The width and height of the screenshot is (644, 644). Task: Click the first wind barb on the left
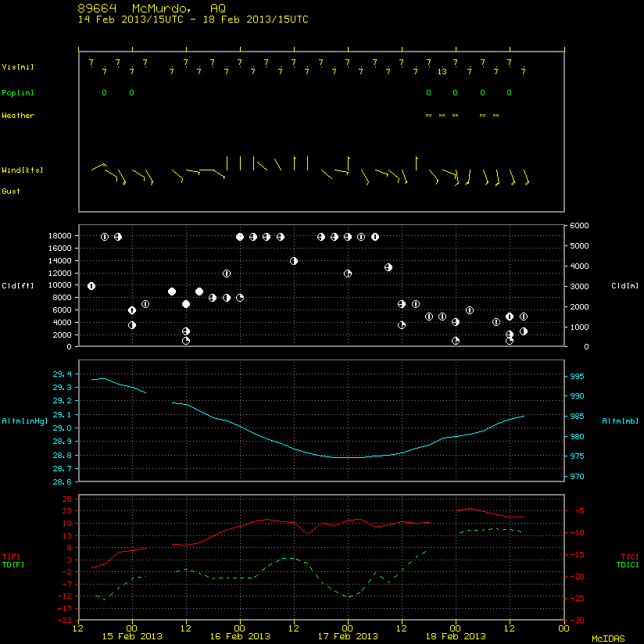(x=99, y=166)
